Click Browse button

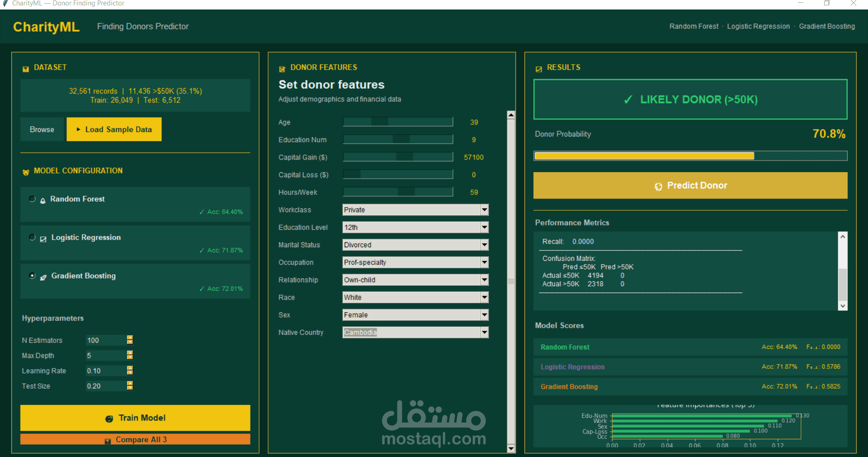click(x=42, y=129)
